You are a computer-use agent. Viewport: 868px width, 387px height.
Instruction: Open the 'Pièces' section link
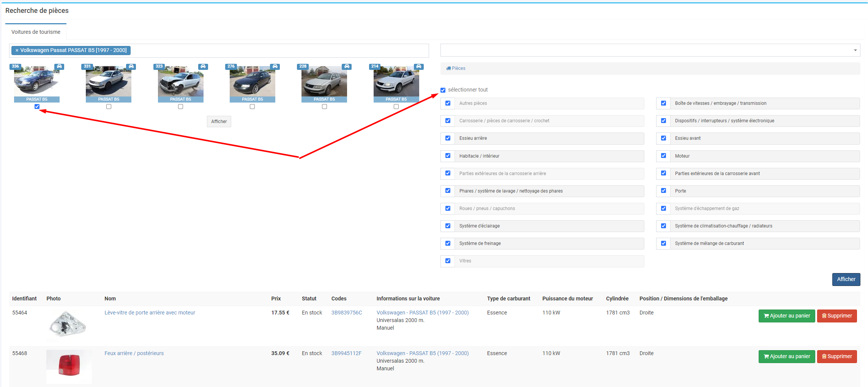[456, 68]
